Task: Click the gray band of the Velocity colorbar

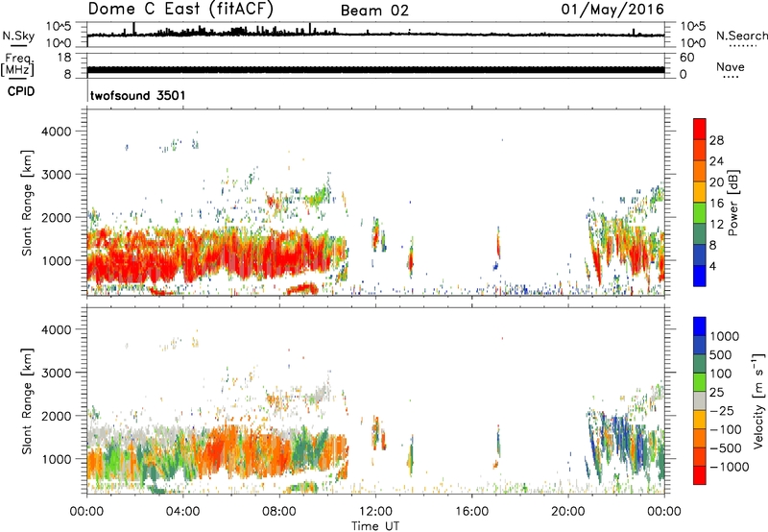Action: 700,400
